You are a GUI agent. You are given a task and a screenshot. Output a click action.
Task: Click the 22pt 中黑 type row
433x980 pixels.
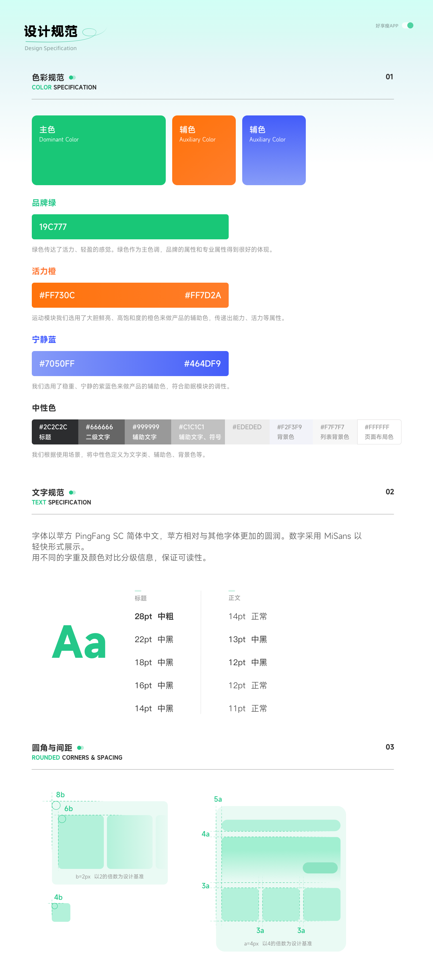coord(154,639)
